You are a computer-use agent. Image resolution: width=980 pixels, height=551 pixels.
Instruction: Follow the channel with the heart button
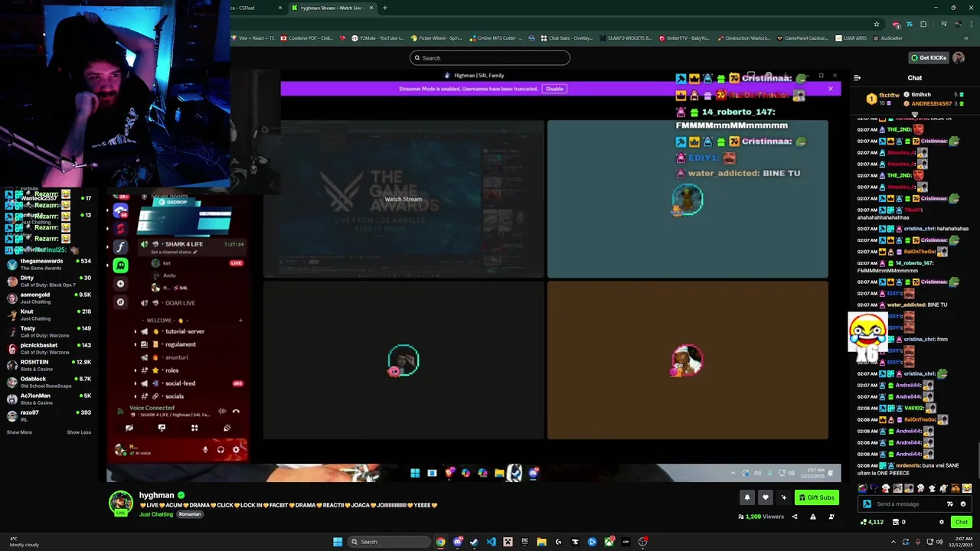pos(765,497)
